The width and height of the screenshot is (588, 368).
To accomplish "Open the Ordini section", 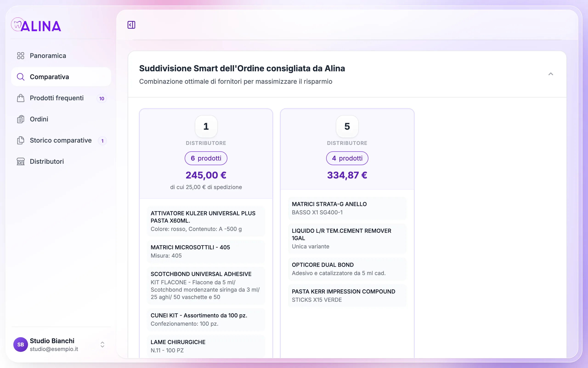I will click(x=61, y=119).
